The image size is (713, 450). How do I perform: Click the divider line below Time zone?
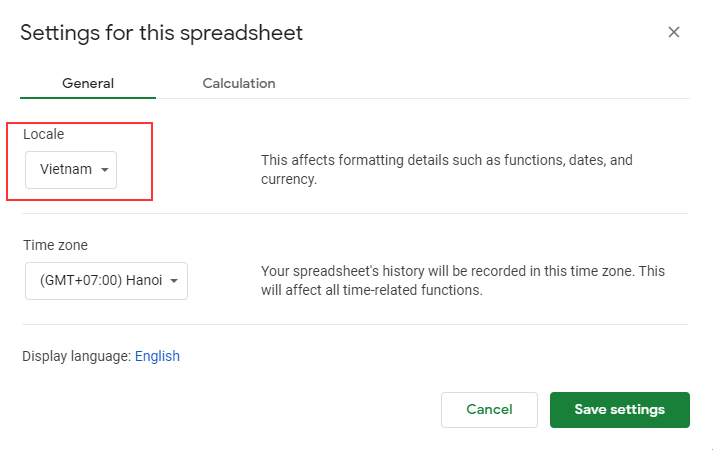356,324
